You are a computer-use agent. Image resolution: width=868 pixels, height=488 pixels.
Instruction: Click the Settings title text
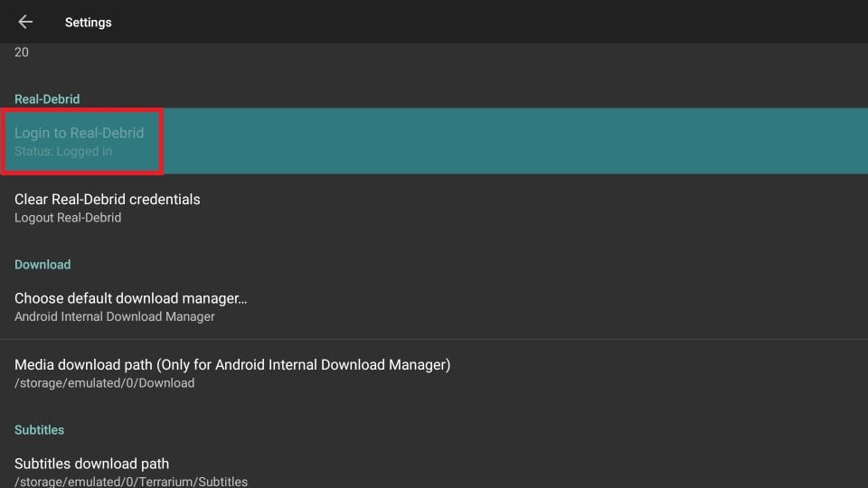click(88, 22)
